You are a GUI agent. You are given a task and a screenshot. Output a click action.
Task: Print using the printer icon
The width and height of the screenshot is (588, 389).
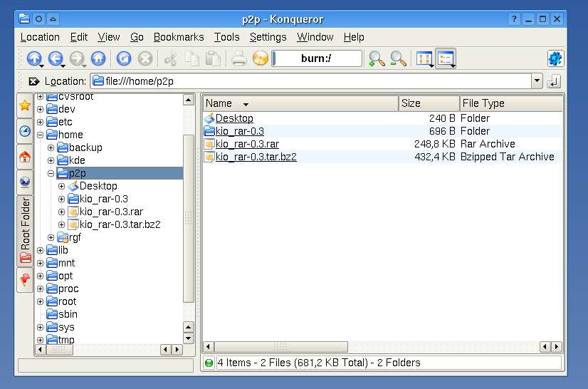click(x=239, y=58)
